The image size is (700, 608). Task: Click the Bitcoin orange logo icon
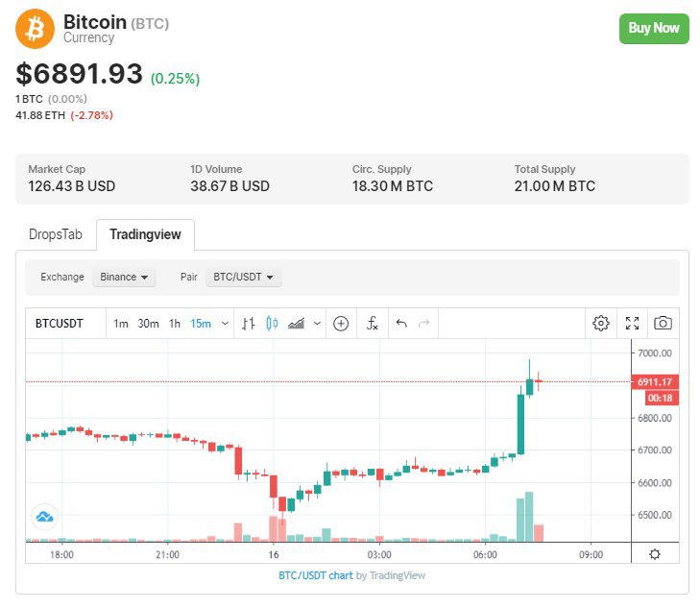click(35, 29)
